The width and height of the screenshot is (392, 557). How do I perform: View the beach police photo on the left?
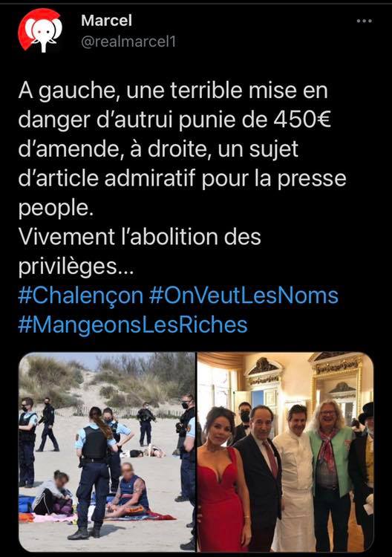point(107,452)
